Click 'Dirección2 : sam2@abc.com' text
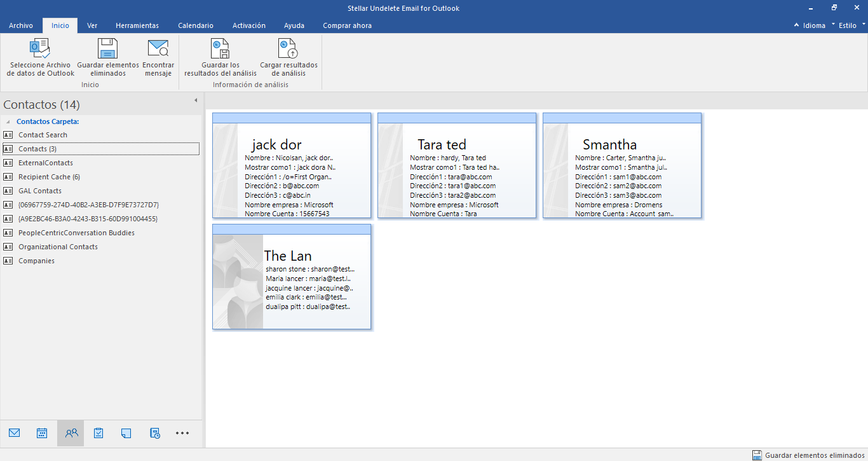 point(618,186)
